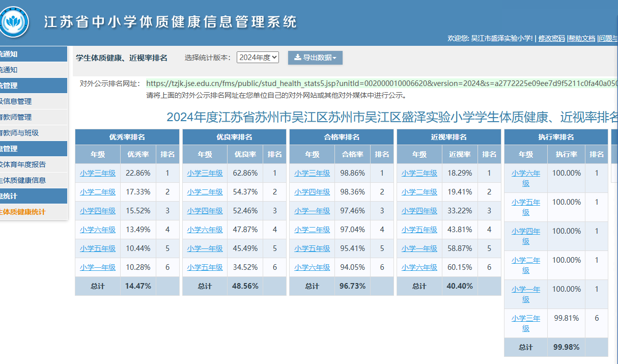Click 小学六年级 in the 执行率排名 table
The height and width of the screenshot is (364, 618).
coord(526,178)
